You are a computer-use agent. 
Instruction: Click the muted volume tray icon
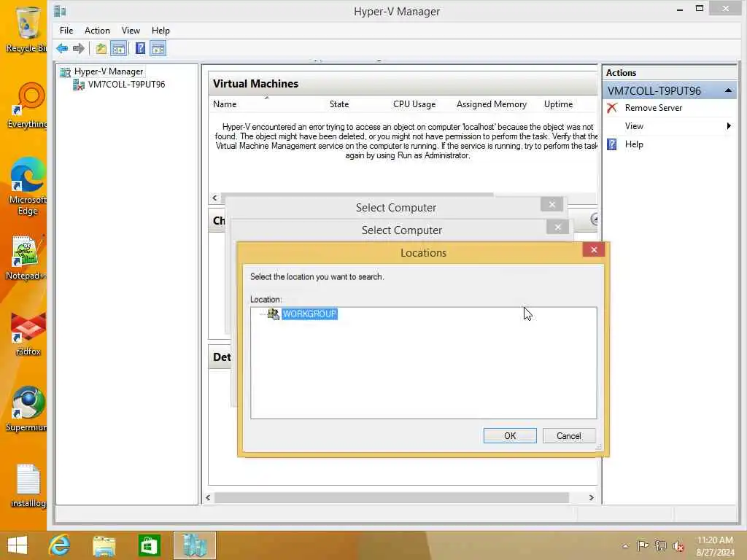tap(678, 545)
